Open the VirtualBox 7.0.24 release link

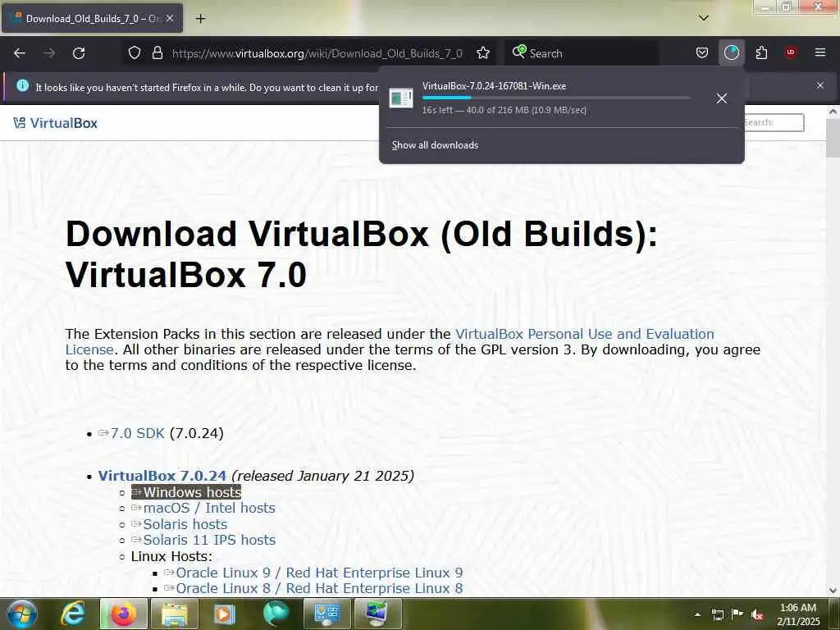[162, 476]
